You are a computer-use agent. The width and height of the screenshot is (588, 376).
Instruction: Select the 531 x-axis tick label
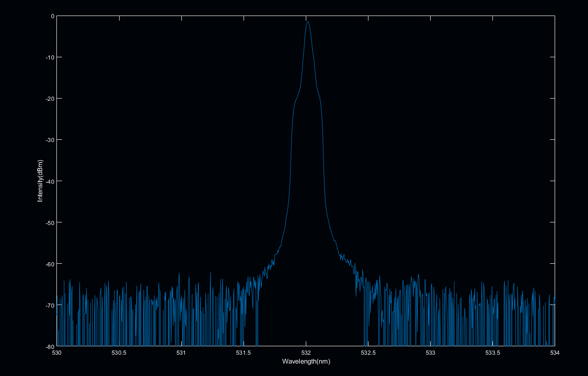click(181, 353)
